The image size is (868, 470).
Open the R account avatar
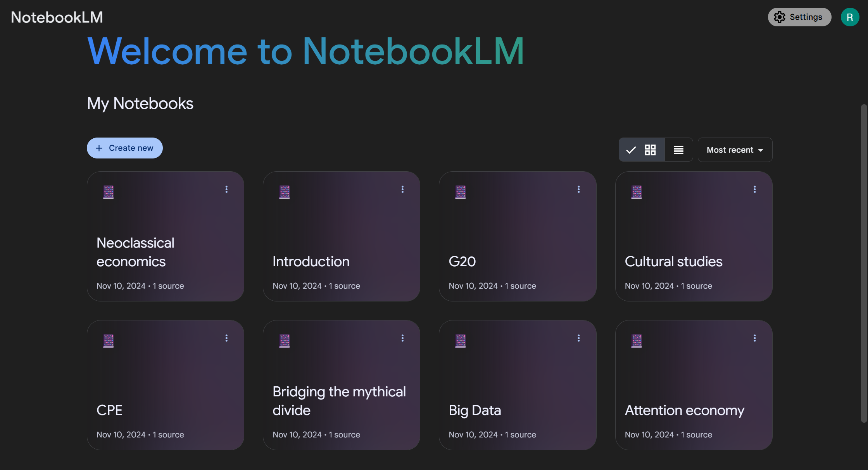tap(850, 17)
